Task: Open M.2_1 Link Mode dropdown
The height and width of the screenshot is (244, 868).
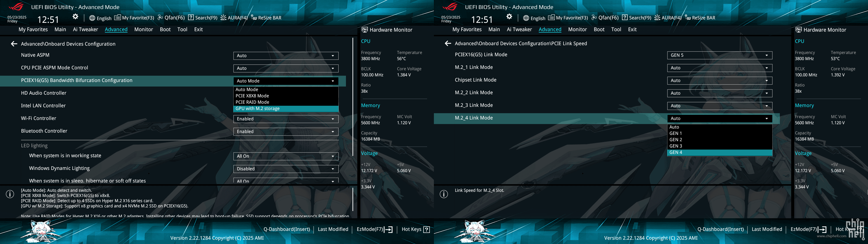Action: pyautogui.click(x=720, y=68)
